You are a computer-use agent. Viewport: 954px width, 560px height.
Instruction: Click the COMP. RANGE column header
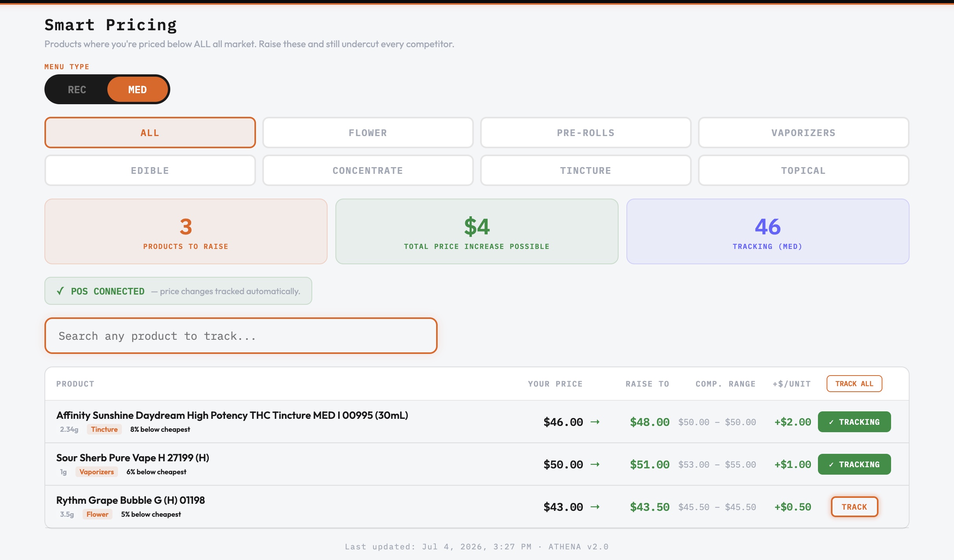[726, 384]
